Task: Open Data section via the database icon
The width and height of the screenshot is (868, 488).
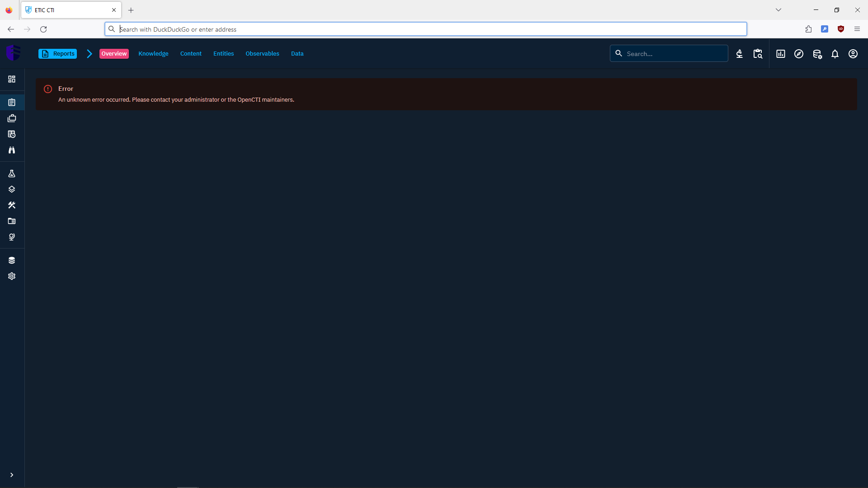Action: [12, 260]
